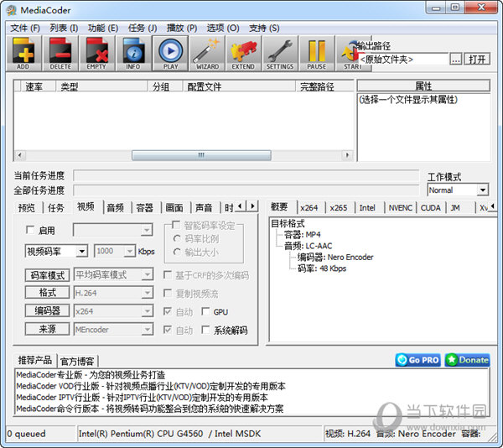This screenshot has width=503, height=448.
Task: Switch to the 容器 tab
Action: point(145,208)
